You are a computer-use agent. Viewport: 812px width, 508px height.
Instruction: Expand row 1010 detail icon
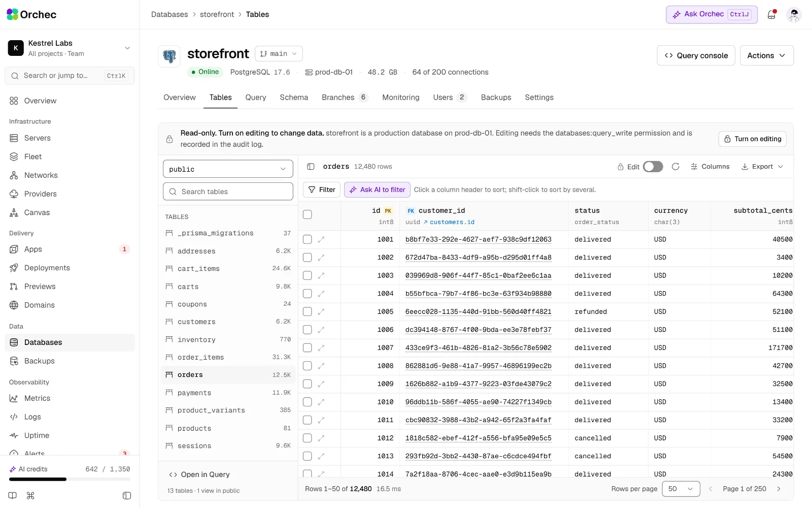pos(321,402)
